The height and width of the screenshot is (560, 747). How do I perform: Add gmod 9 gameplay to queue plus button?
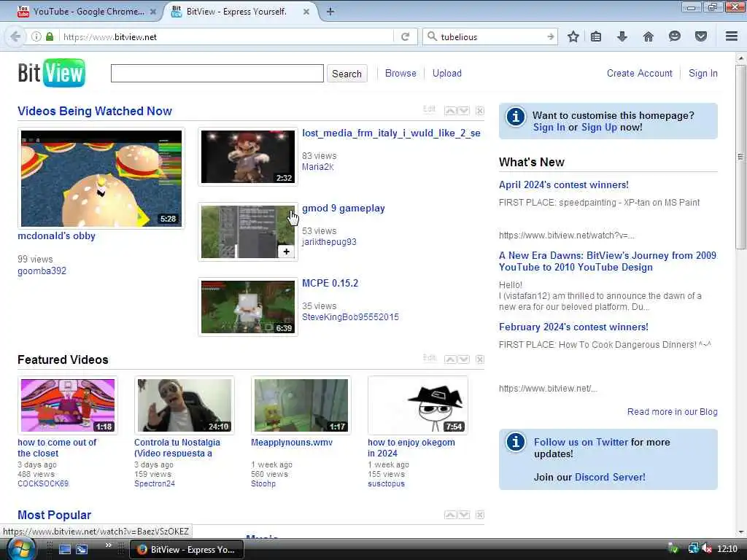click(x=286, y=252)
